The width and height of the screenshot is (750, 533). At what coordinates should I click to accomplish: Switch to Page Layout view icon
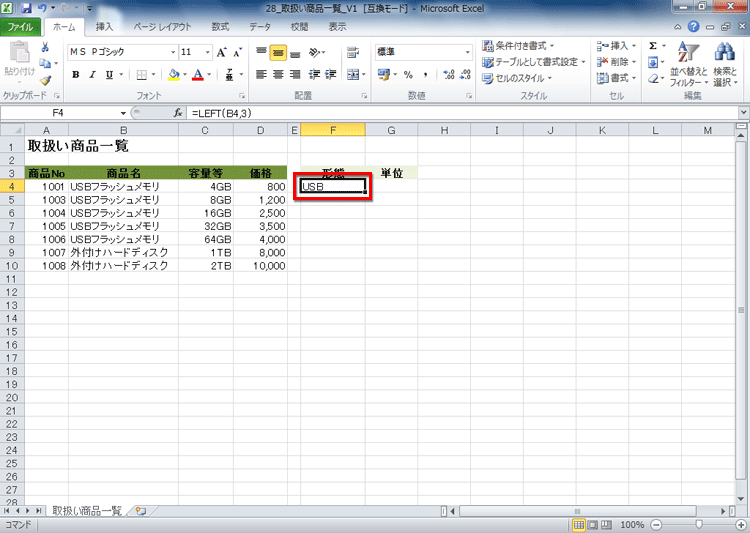593,525
